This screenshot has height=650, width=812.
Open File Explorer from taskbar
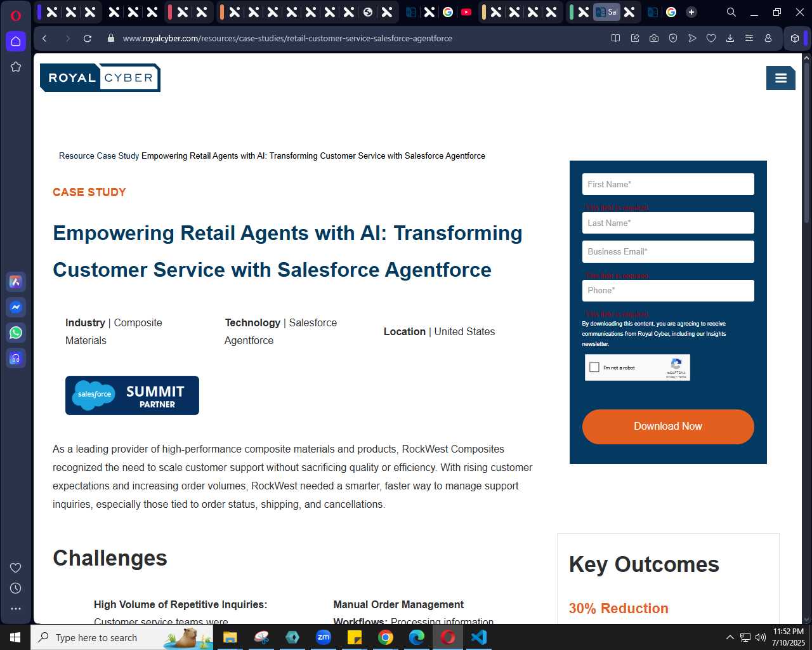pos(230,637)
